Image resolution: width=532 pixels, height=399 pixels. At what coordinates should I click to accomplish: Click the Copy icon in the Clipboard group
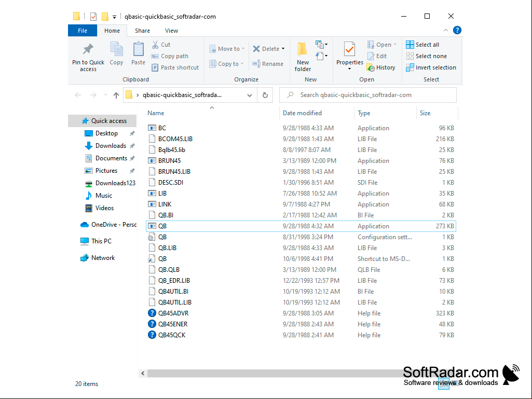pos(116,49)
